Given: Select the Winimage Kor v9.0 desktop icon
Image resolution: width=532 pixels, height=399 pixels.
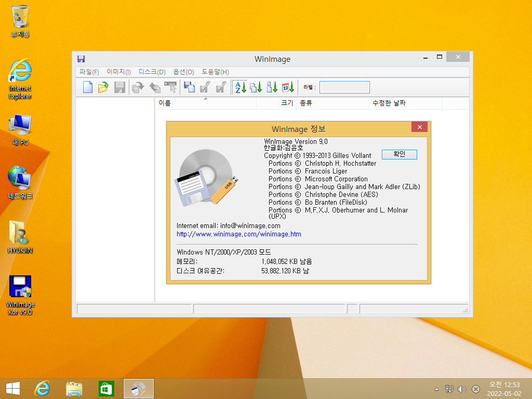Looking at the screenshot, I should (20, 296).
